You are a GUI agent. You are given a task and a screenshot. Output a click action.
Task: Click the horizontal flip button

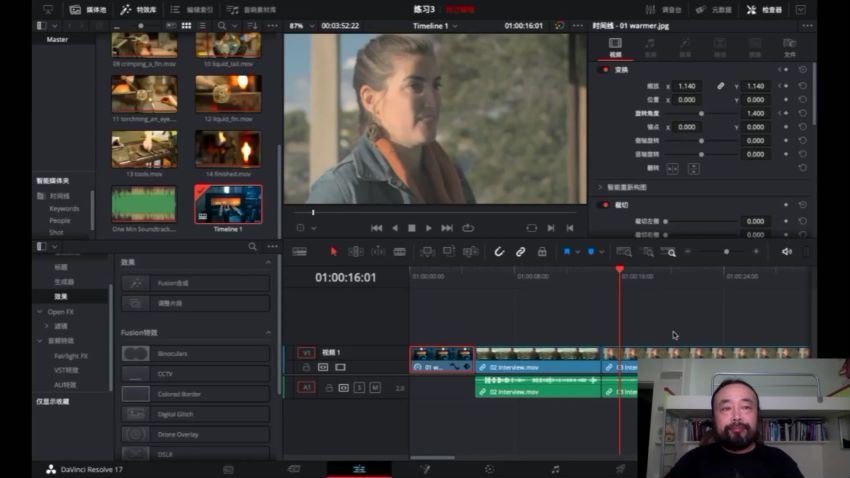click(x=672, y=169)
